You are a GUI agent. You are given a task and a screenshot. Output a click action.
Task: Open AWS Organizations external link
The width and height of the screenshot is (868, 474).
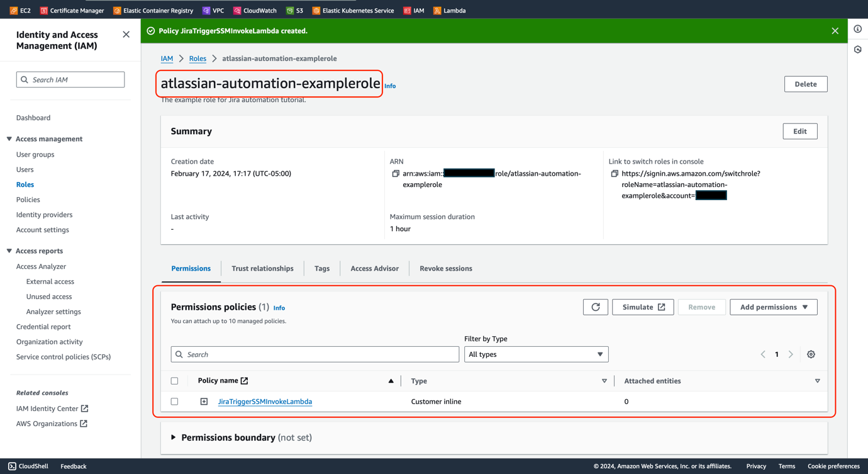(x=52, y=424)
